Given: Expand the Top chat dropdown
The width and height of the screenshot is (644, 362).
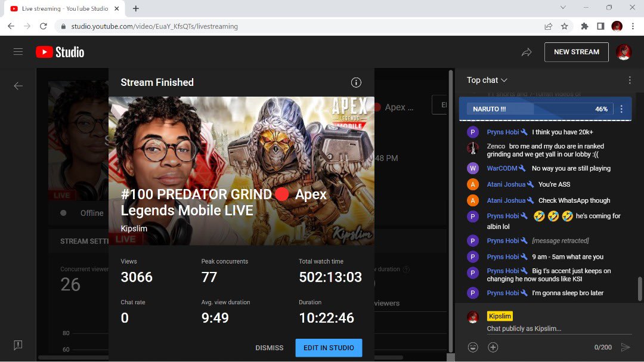Looking at the screenshot, I should click(x=487, y=80).
